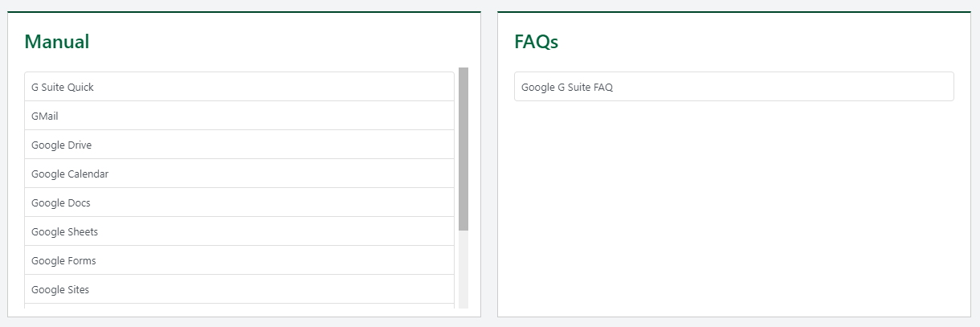This screenshot has width=980, height=327.
Task: Open the Google Docs manual
Action: tap(61, 202)
